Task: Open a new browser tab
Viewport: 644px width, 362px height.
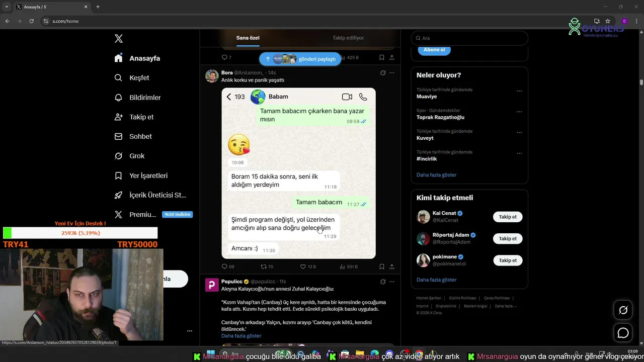Action: click(x=98, y=7)
